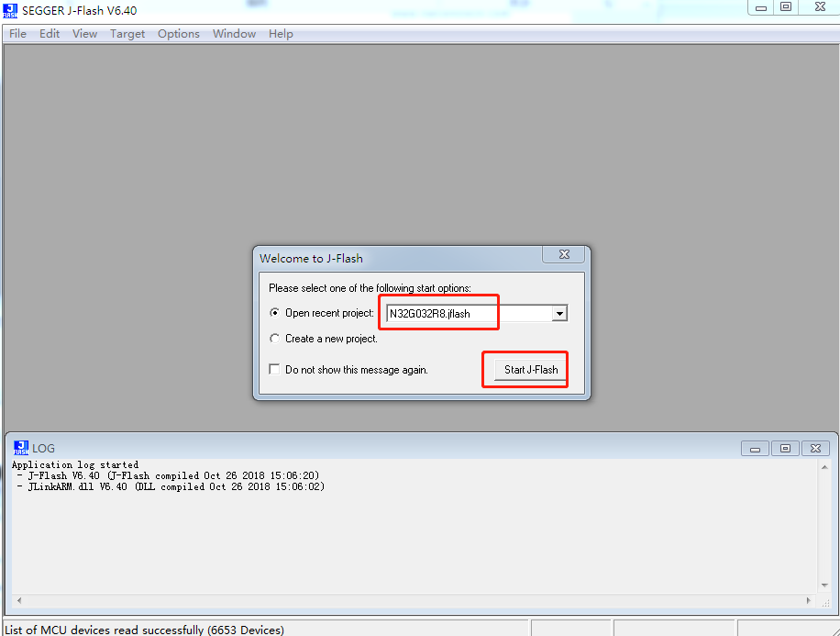Viewport: 840px width, 636px height.
Task: Close the LOG window
Action: tap(815, 448)
